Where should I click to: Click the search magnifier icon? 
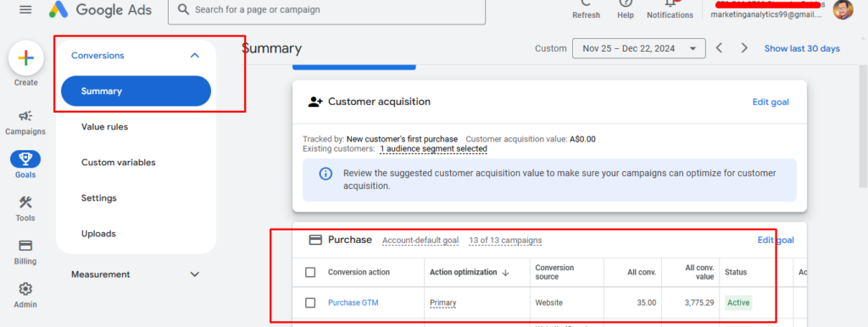183,9
